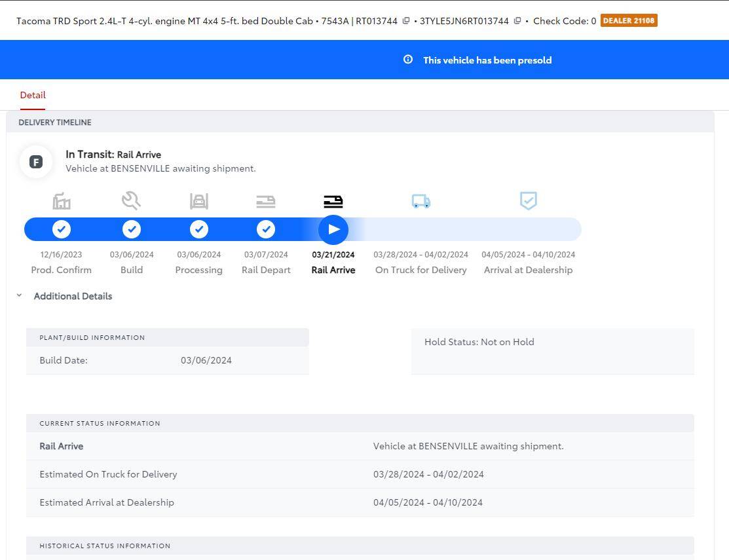Click the DEALER 21108 badge
The height and width of the screenshot is (560, 729).
[629, 20]
